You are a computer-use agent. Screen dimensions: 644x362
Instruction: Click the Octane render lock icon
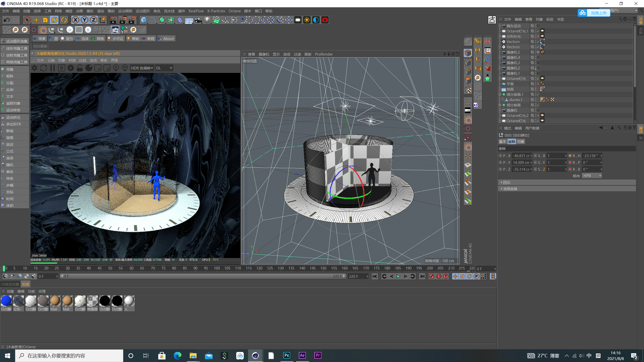(x=80, y=68)
